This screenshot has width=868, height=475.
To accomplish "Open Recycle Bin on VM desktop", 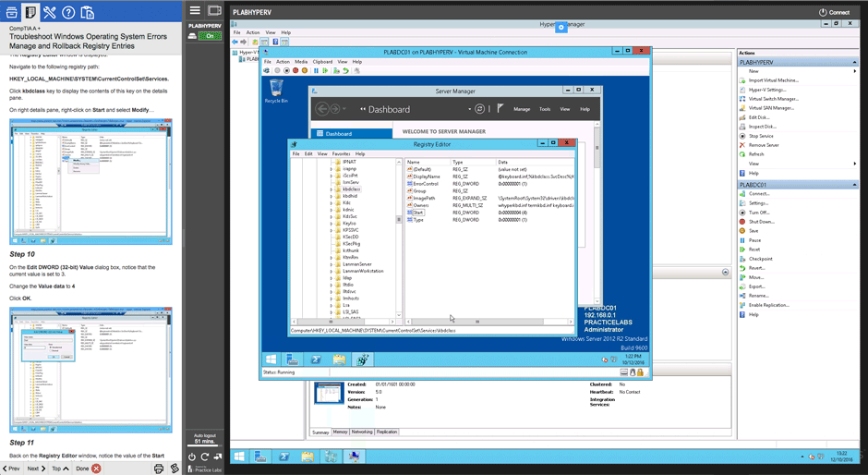I will tap(276, 91).
